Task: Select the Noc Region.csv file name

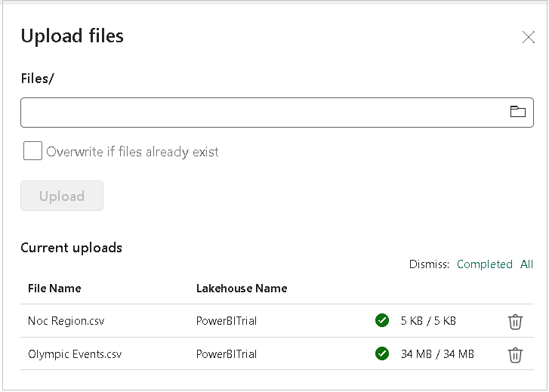Action: tap(66, 321)
